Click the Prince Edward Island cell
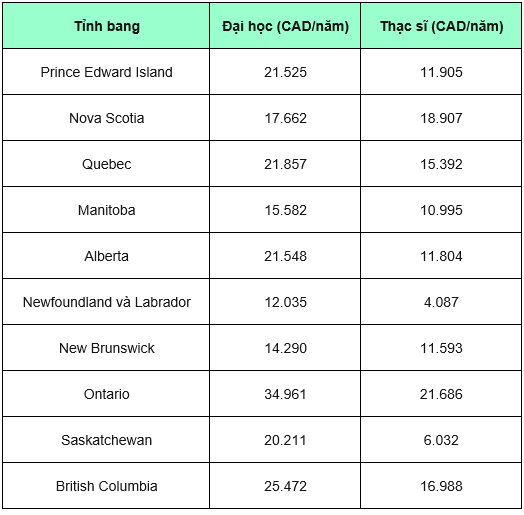The height and width of the screenshot is (515, 524). pos(106,72)
